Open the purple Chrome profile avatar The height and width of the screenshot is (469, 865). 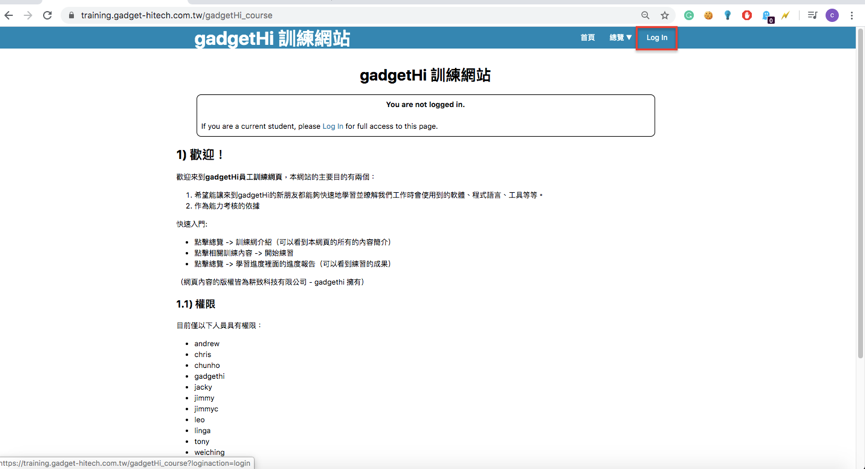tap(832, 15)
